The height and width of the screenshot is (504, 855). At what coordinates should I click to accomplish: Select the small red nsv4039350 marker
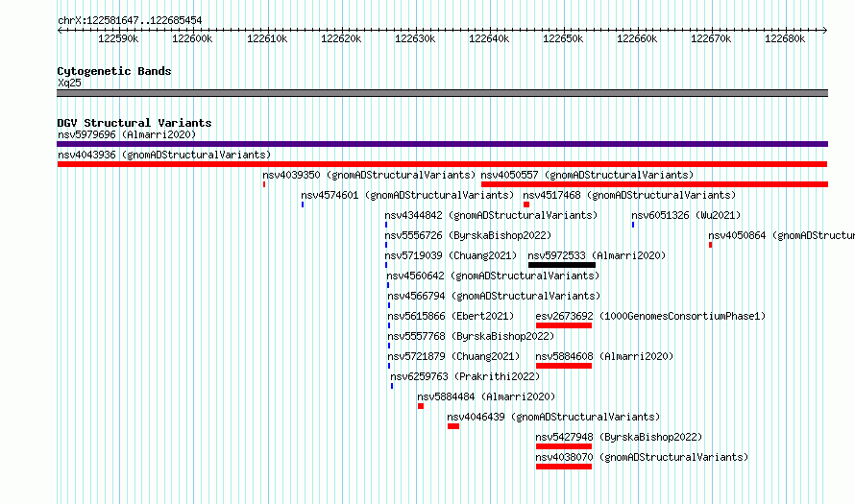tap(264, 184)
